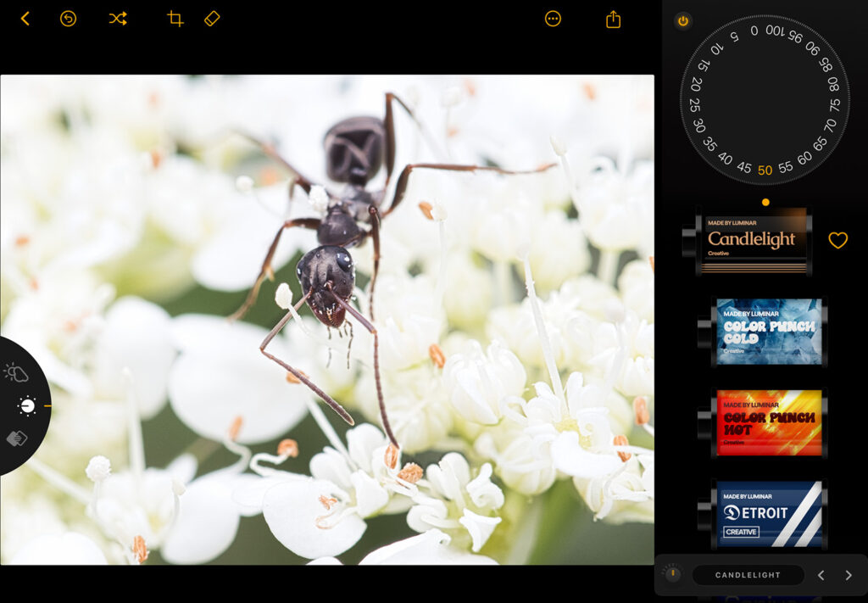This screenshot has width=868, height=603.
Task: Set the intensity dial to 100
Action: click(x=775, y=31)
